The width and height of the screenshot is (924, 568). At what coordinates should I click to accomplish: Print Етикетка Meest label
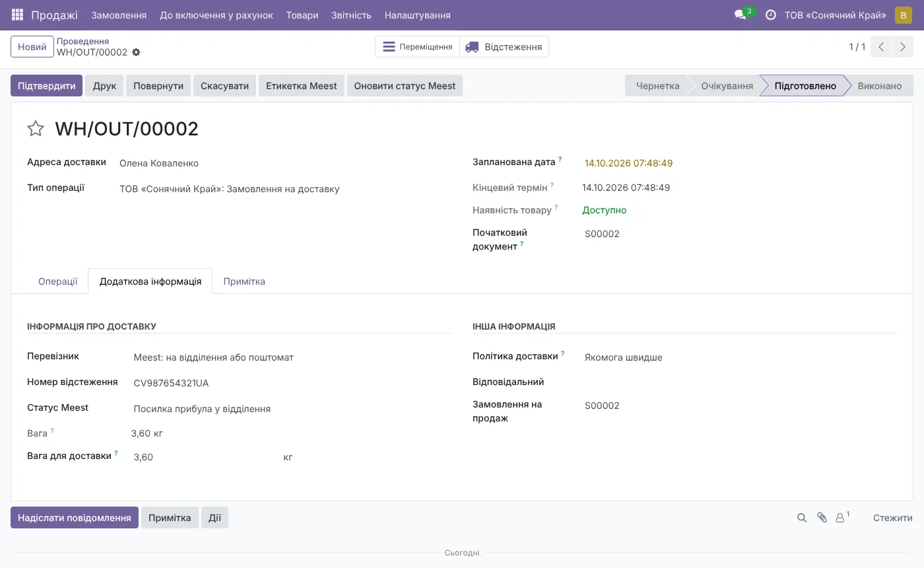click(302, 86)
